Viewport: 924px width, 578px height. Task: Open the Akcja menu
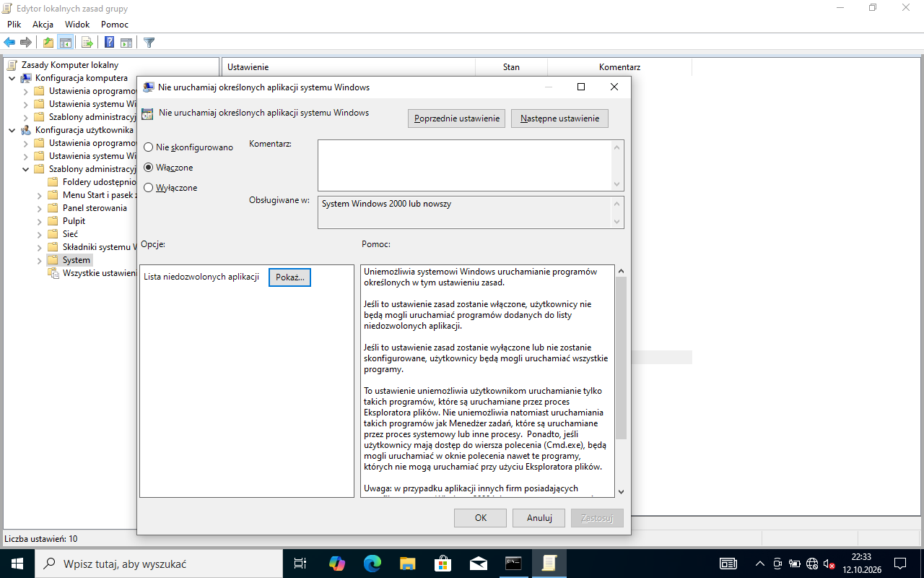(x=43, y=25)
